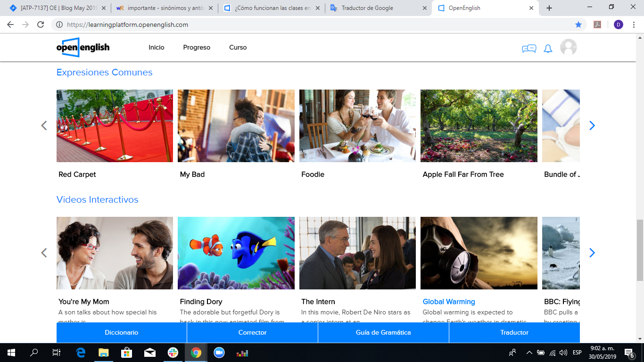Reload the page using refresh icon
The height and width of the screenshot is (362, 644).
coord(41,25)
